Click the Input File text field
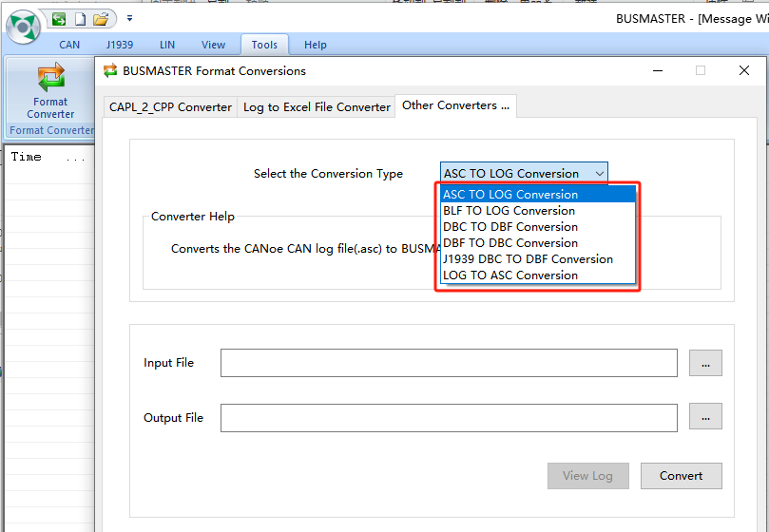This screenshot has height=532, width=769. click(x=449, y=363)
